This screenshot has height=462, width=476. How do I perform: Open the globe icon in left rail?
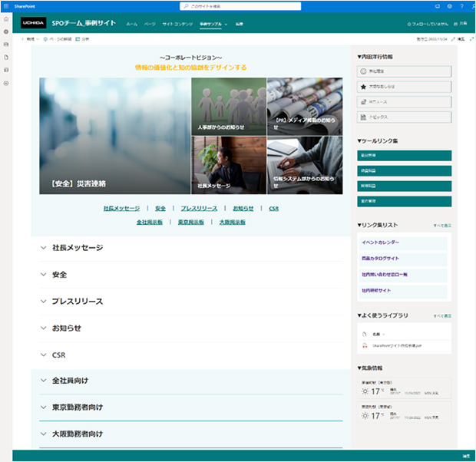pos(6,31)
